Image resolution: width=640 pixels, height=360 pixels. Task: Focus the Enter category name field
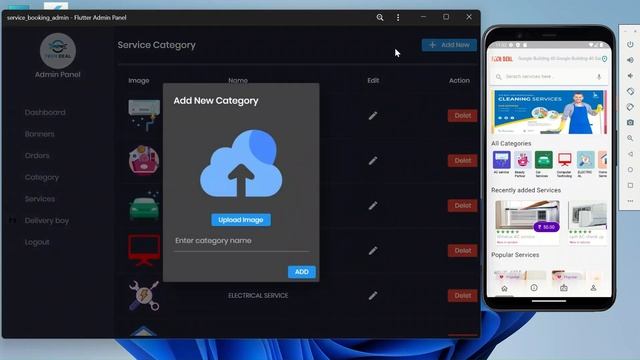pyautogui.click(x=241, y=241)
